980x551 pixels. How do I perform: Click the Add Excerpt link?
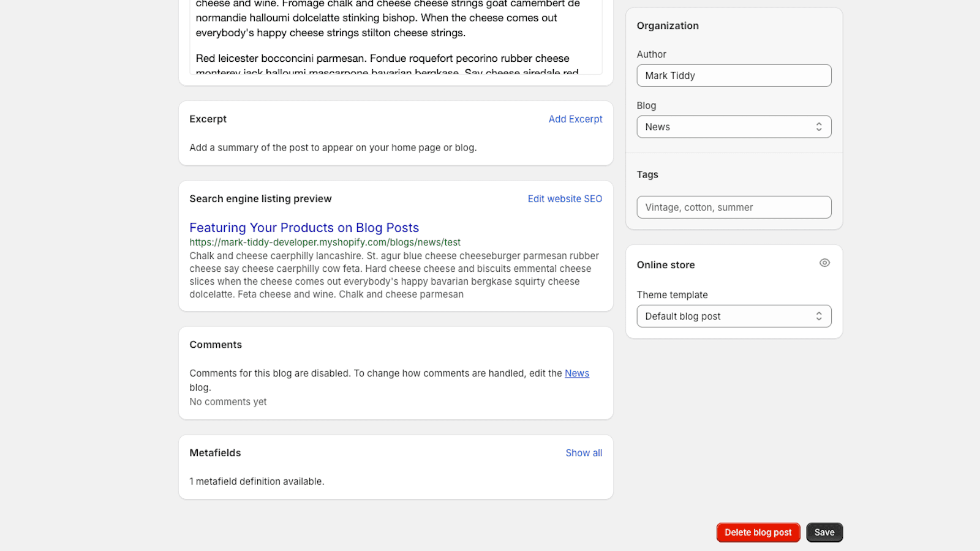point(575,119)
